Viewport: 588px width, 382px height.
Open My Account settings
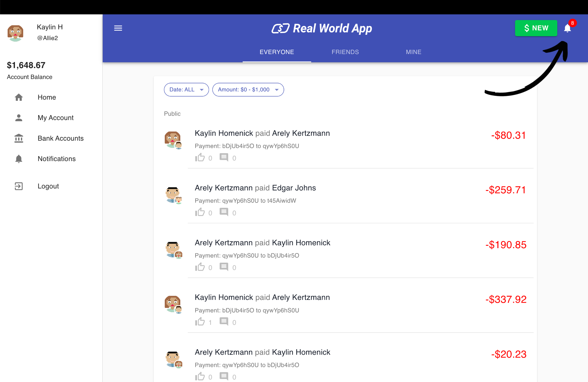56,118
